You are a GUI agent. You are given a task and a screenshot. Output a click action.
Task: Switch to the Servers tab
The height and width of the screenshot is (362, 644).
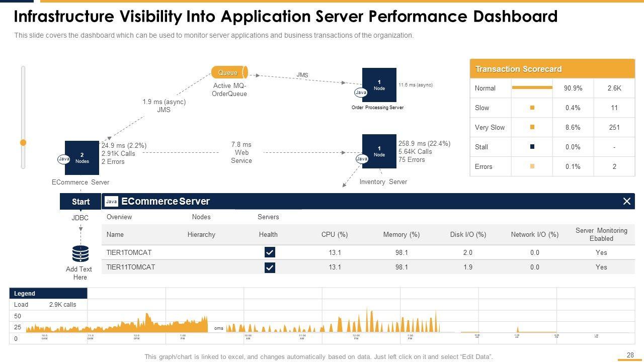click(268, 217)
